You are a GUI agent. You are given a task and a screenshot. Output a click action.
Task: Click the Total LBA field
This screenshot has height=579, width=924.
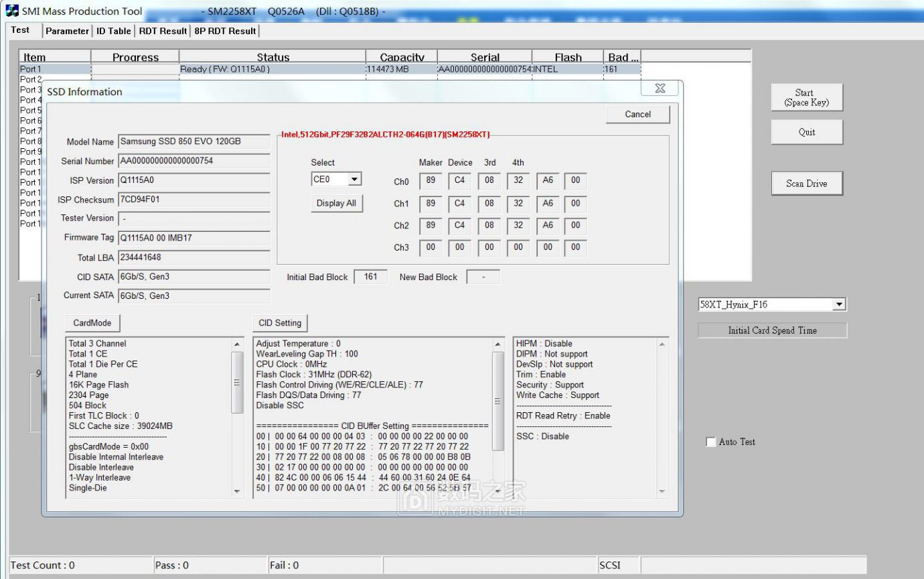194,257
